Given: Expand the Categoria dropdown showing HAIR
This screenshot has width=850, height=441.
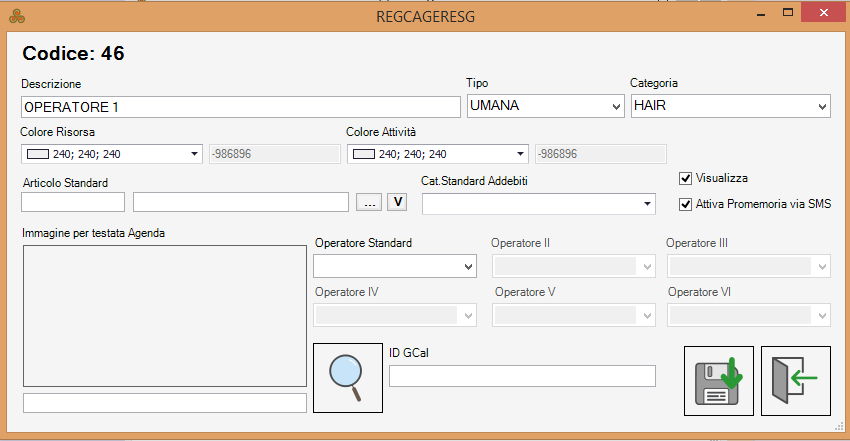Looking at the screenshot, I should (x=730, y=106).
